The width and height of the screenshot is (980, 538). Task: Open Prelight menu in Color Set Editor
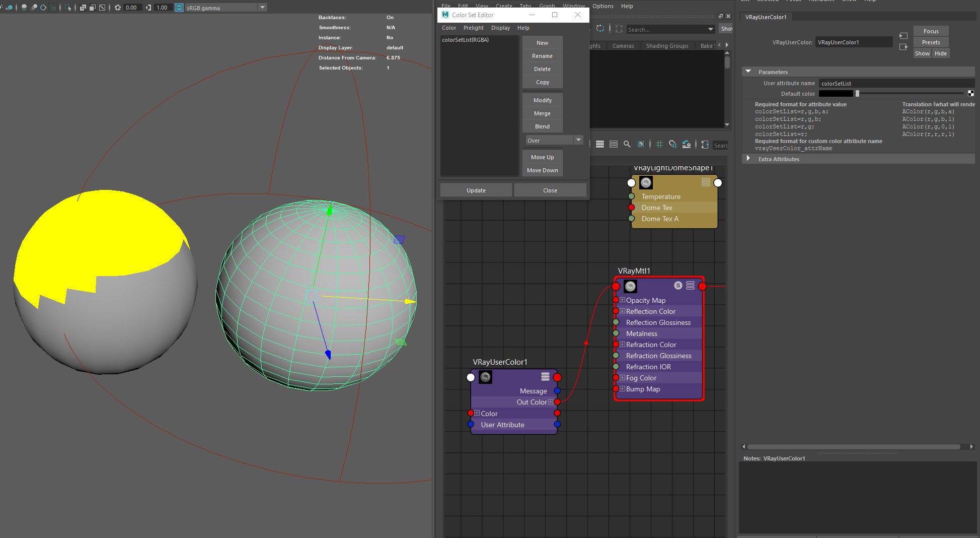coord(473,28)
